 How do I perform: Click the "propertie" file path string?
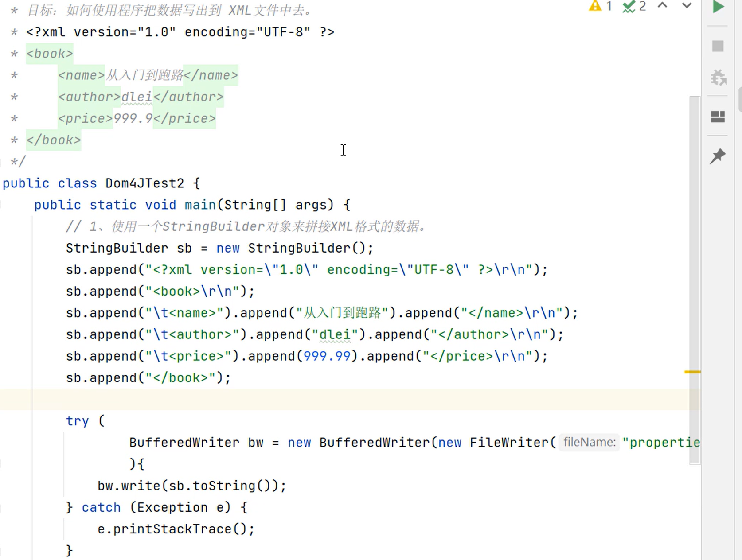click(x=661, y=443)
